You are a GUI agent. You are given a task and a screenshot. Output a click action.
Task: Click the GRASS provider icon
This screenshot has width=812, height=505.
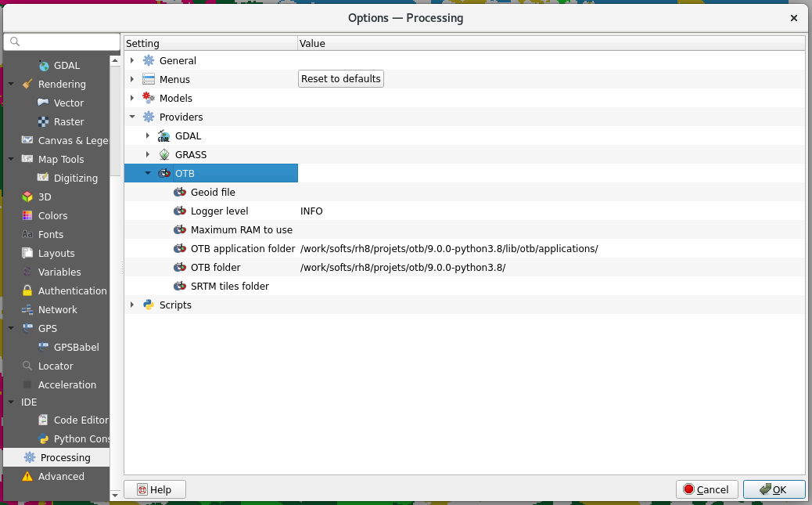pyautogui.click(x=163, y=154)
